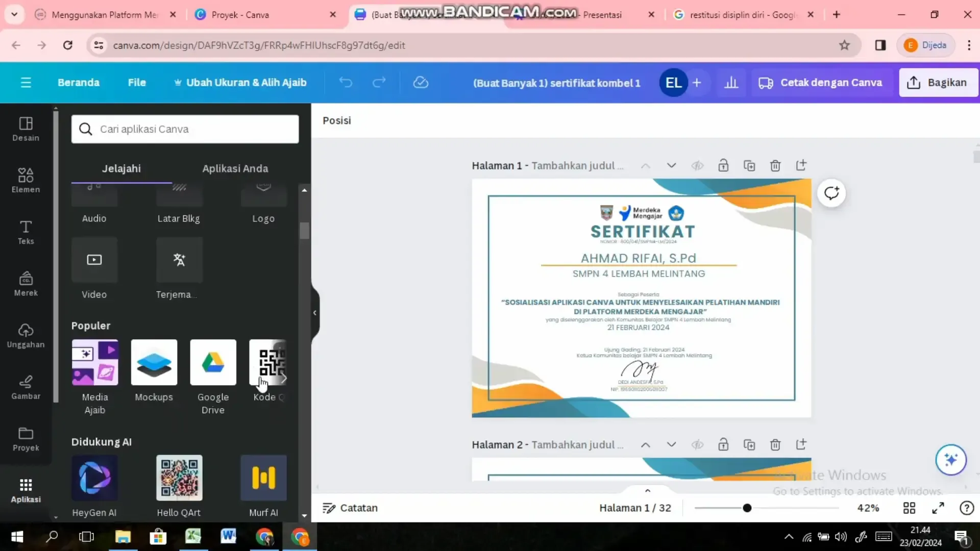
Task: Hide Halaman 1 with eye icon
Action: 697,165
